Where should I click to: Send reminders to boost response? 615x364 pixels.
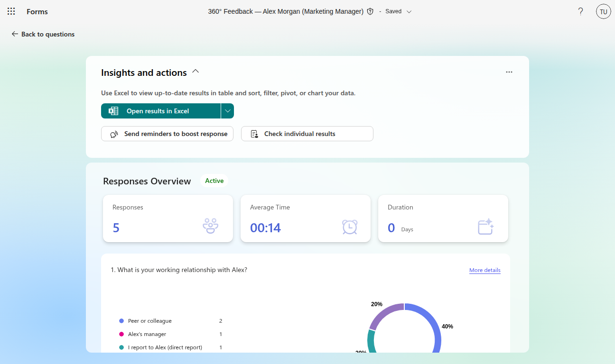click(167, 134)
